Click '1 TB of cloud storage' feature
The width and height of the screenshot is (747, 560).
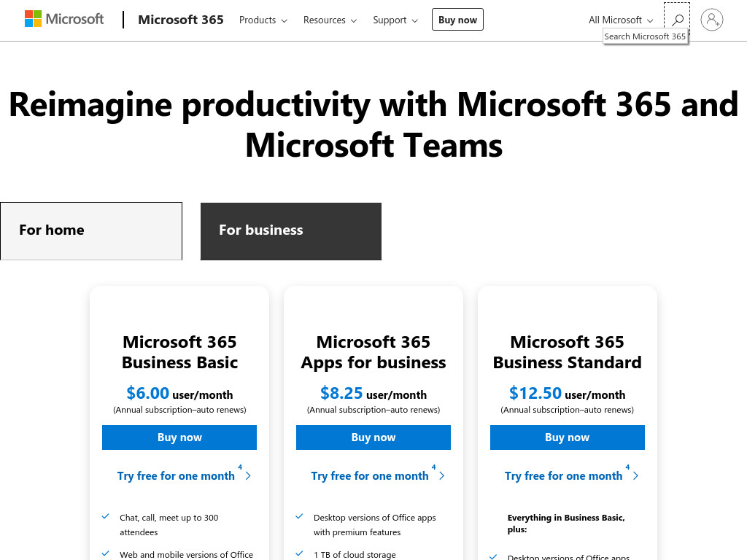355,555
